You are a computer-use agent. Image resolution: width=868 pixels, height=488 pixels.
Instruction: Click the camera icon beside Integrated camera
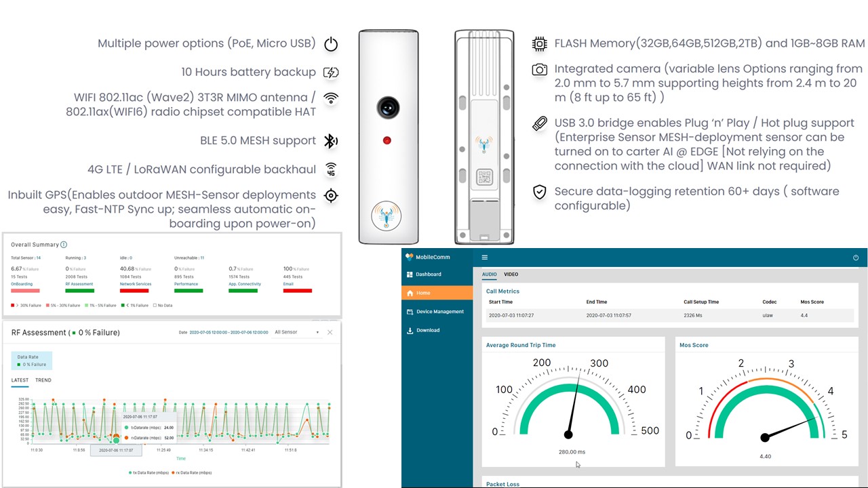539,69
